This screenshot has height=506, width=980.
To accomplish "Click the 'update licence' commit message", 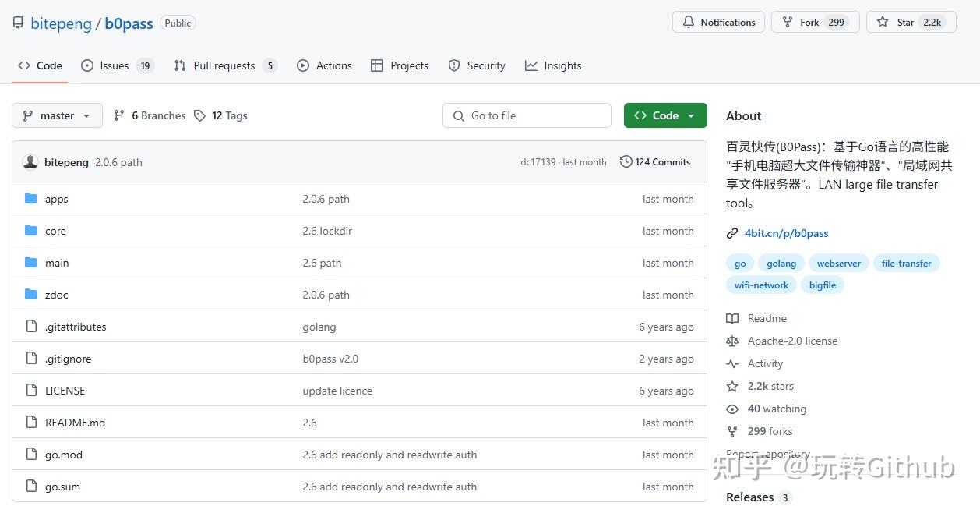I will 337,391.
